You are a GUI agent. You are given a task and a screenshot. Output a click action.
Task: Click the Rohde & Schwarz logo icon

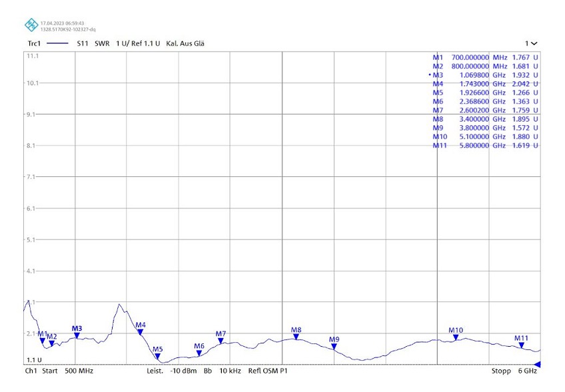tap(31, 25)
